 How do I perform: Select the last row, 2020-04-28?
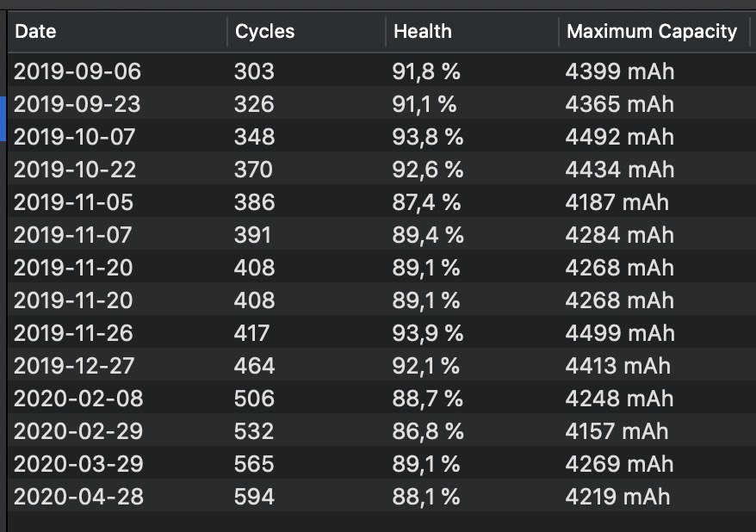coord(77,497)
